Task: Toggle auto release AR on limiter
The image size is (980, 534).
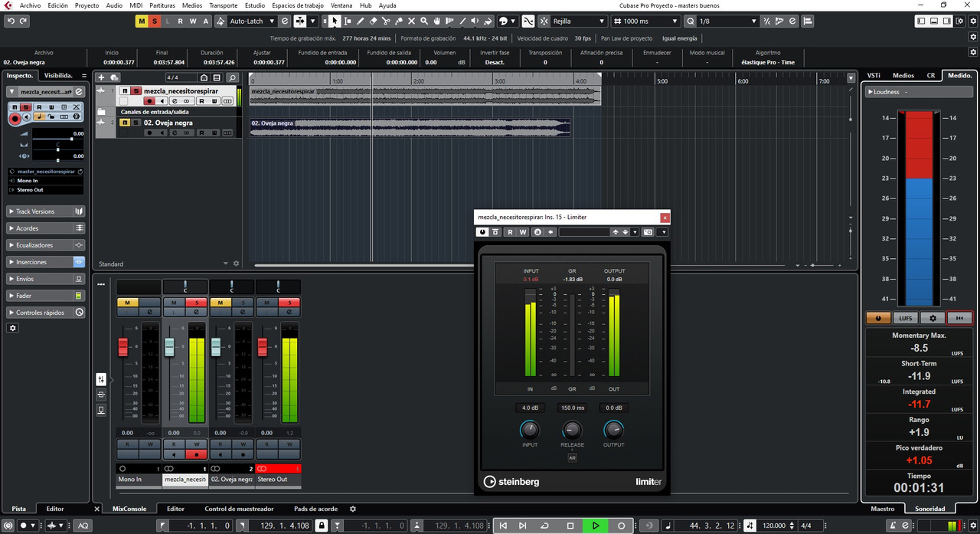Action: pyautogui.click(x=572, y=457)
